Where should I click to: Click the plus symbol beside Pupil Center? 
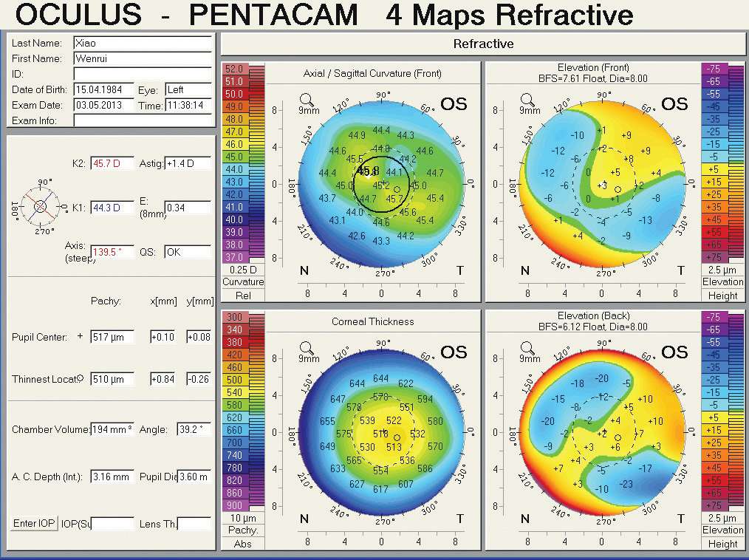tap(80, 337)
